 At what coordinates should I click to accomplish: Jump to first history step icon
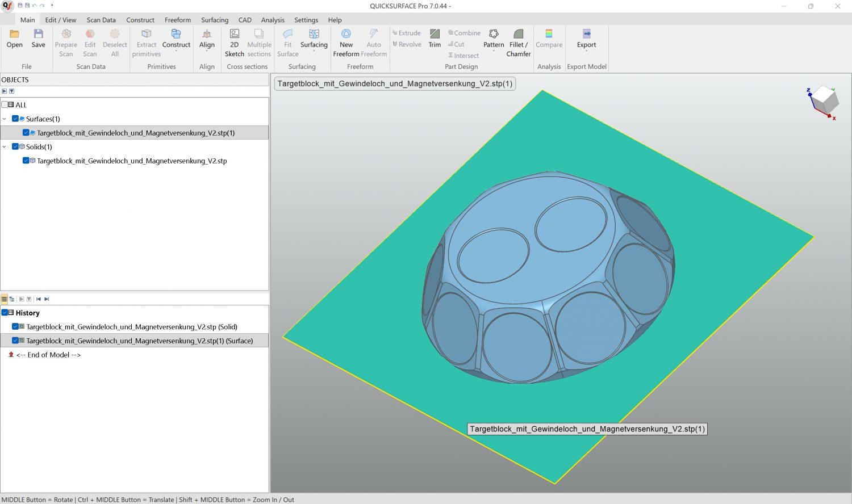tap(39, 299)
